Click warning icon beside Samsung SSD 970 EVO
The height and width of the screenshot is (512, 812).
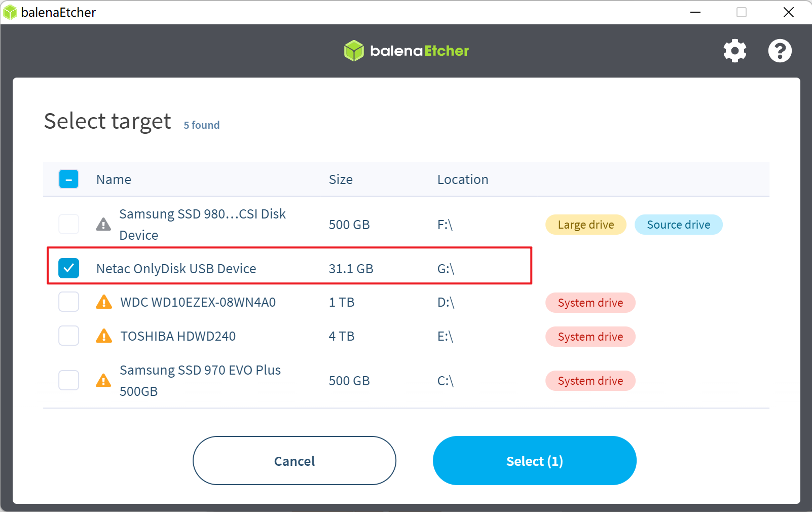click(103, 381)
